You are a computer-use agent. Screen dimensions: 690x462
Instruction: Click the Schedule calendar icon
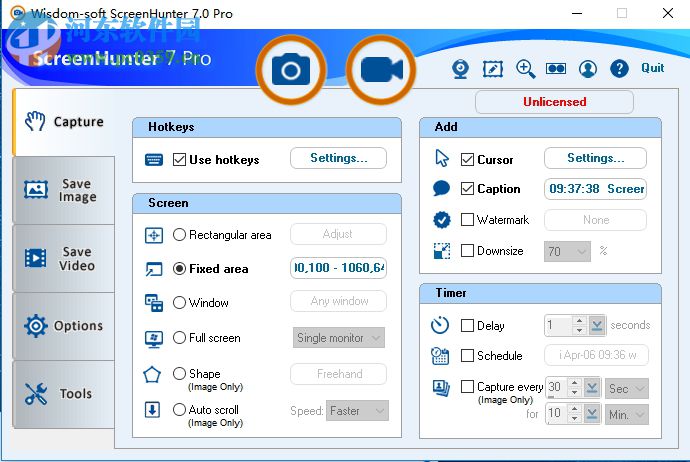440,356
